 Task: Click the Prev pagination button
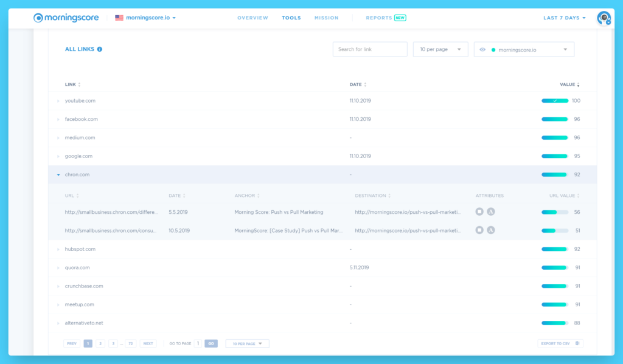72,343
